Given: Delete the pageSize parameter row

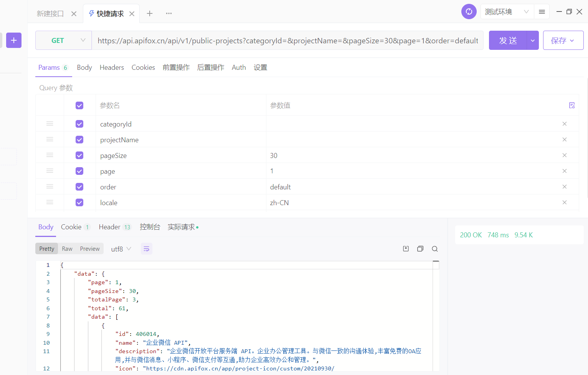Looking at the screenshot, I should coord(565,155).
